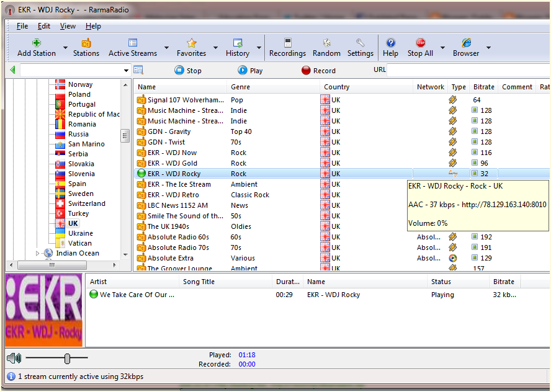Image resolution: width=551 pixels, height=392 pixels.
Task: Open the File menu
Action: (22, 26)
